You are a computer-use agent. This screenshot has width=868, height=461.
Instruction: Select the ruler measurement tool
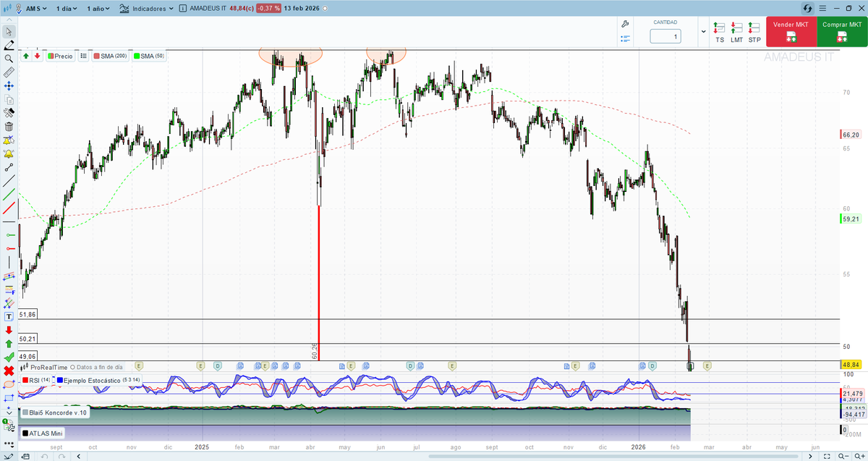9,72
